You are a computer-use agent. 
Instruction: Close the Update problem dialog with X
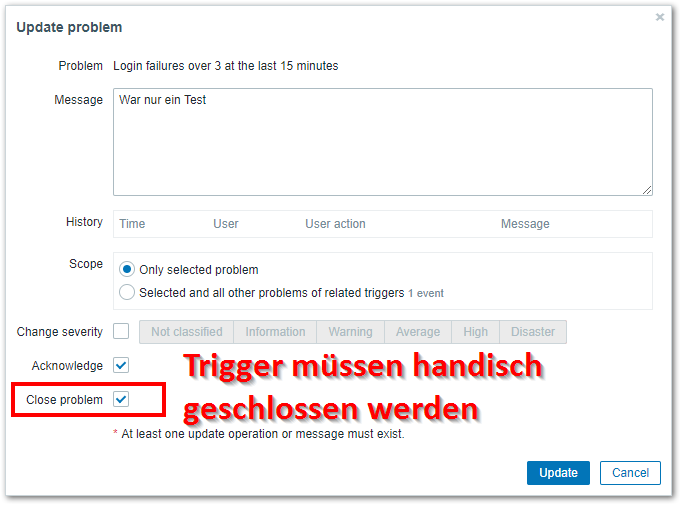[660, 17]
